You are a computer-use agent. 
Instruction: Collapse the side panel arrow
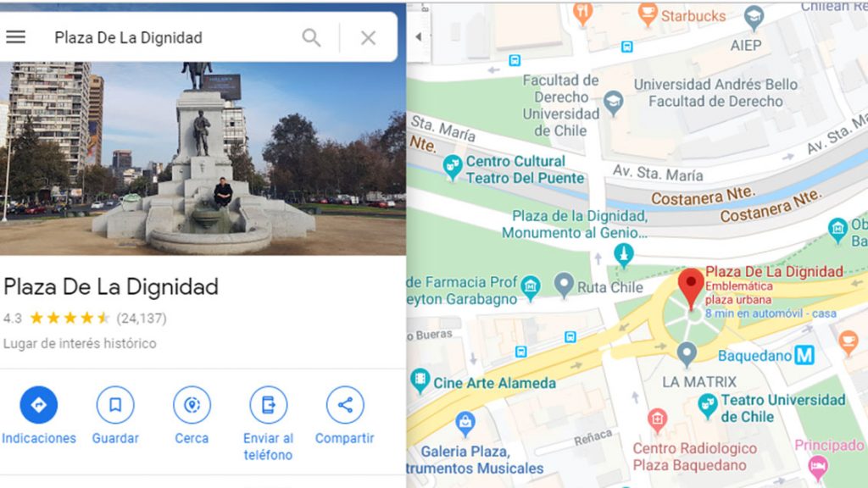[419, 36]
